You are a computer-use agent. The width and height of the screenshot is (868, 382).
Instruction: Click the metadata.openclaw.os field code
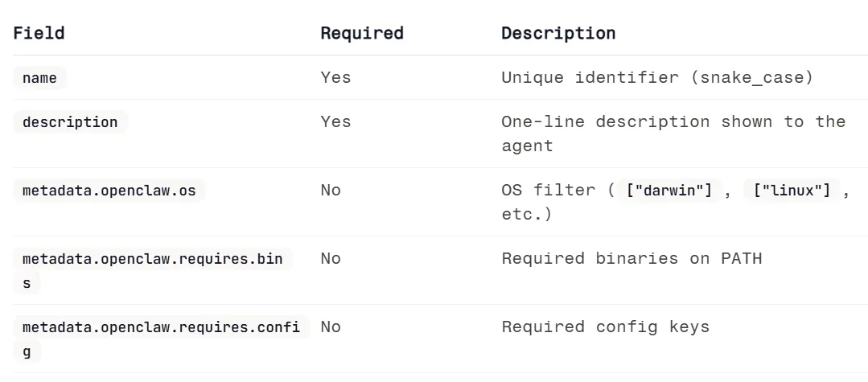(109, 191)
